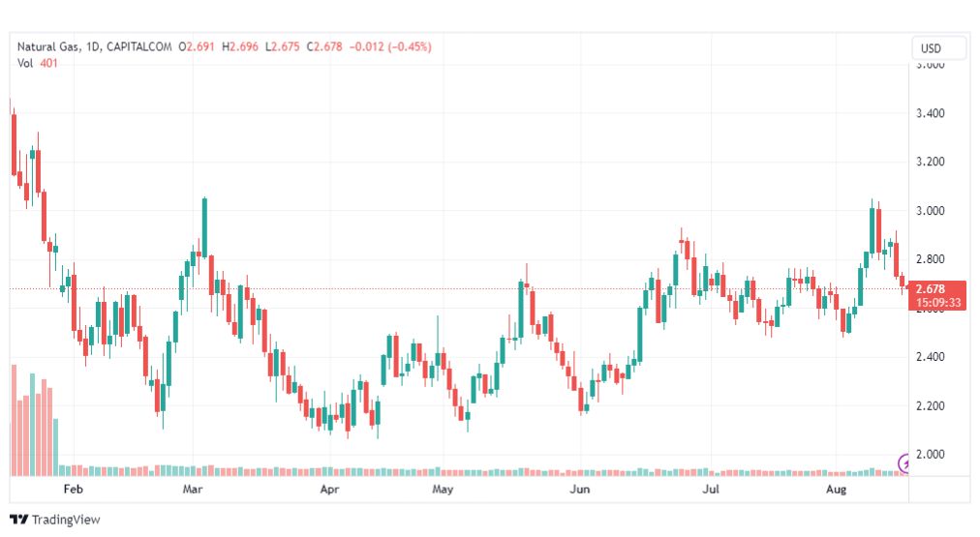Click the C2.678 close value
980x537 pixels.
(324, 46)
